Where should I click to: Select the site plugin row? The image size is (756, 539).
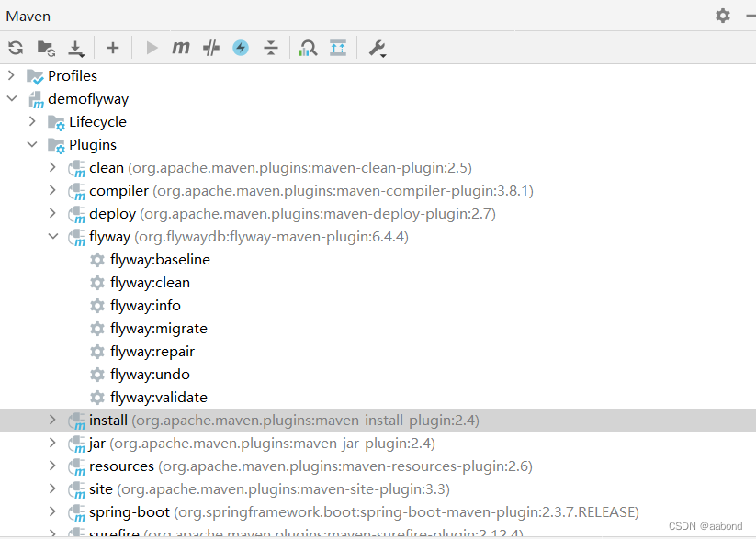378,488
